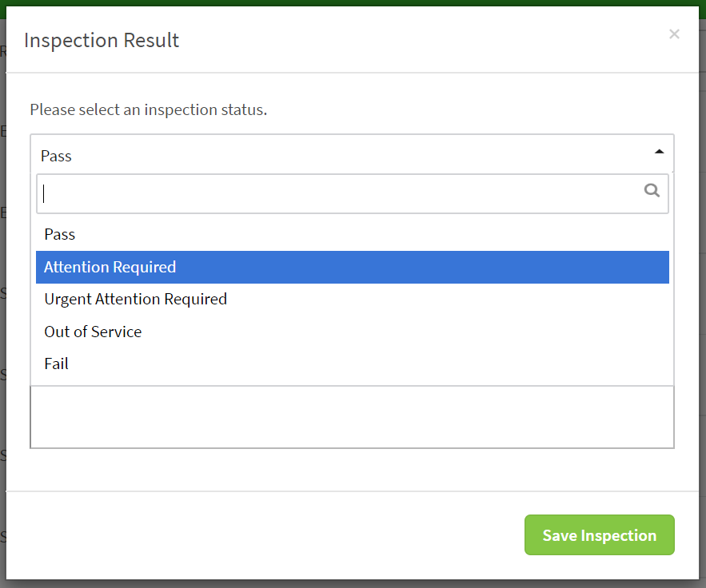
Task: Pick Out of Service as inspection status
Action: (93, 332)
